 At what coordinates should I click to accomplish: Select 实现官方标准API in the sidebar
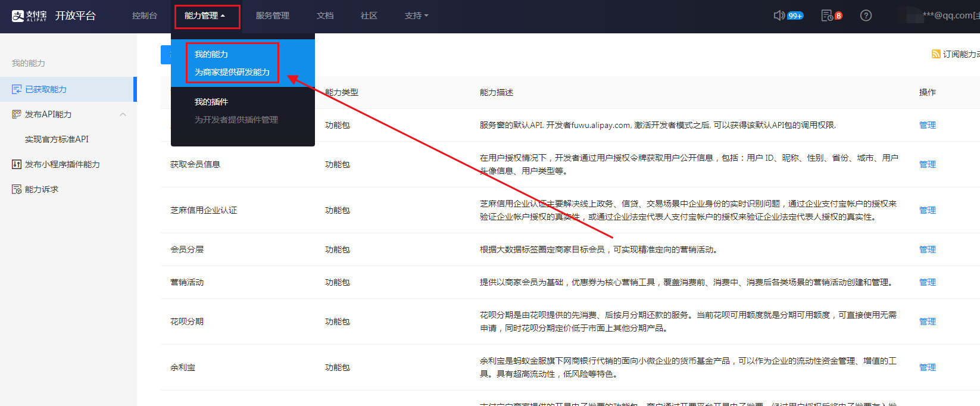(57, 139)
